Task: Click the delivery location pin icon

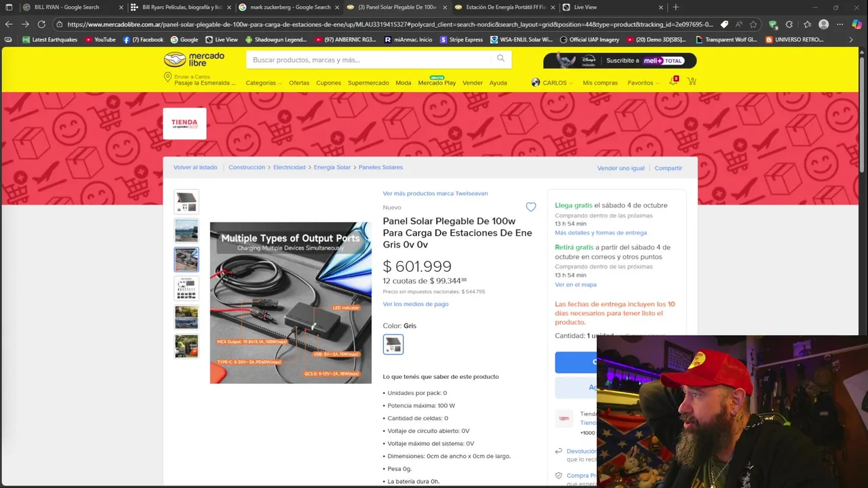Action: point(167,78)
